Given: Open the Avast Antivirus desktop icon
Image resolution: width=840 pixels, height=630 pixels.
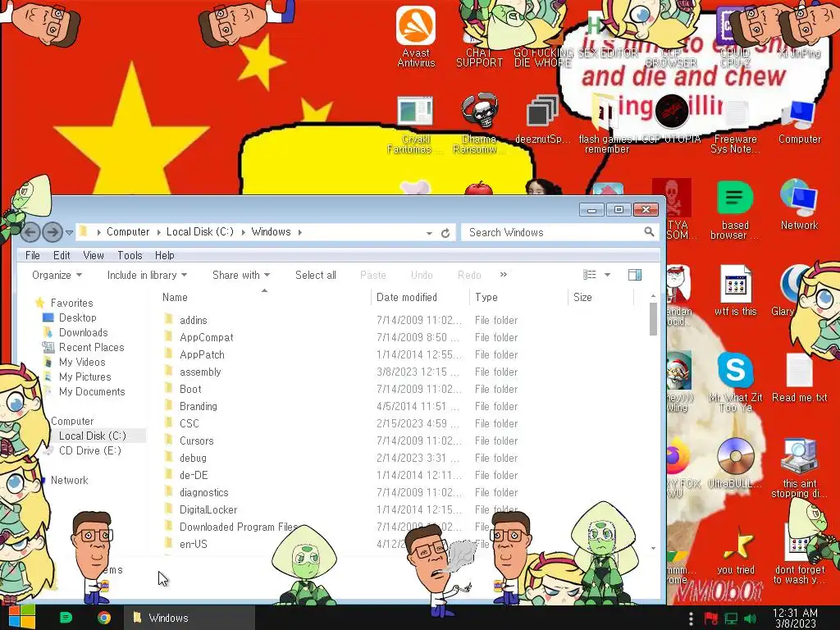Looking at the screenshot, I should [416, 36].
